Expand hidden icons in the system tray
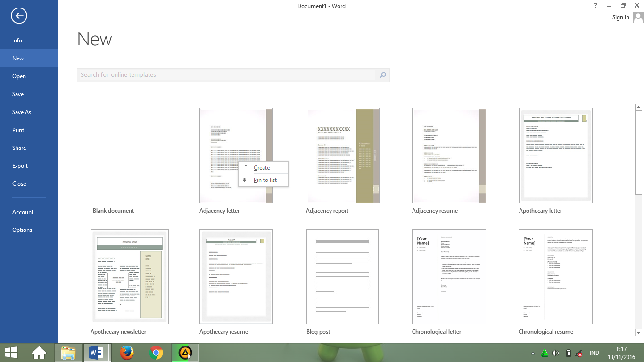 pos(533,352)
